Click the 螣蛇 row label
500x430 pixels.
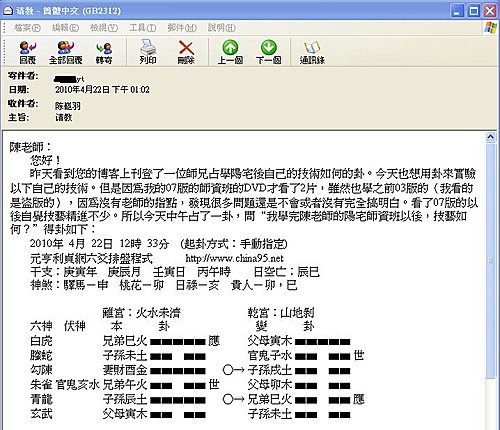point(41,356)
